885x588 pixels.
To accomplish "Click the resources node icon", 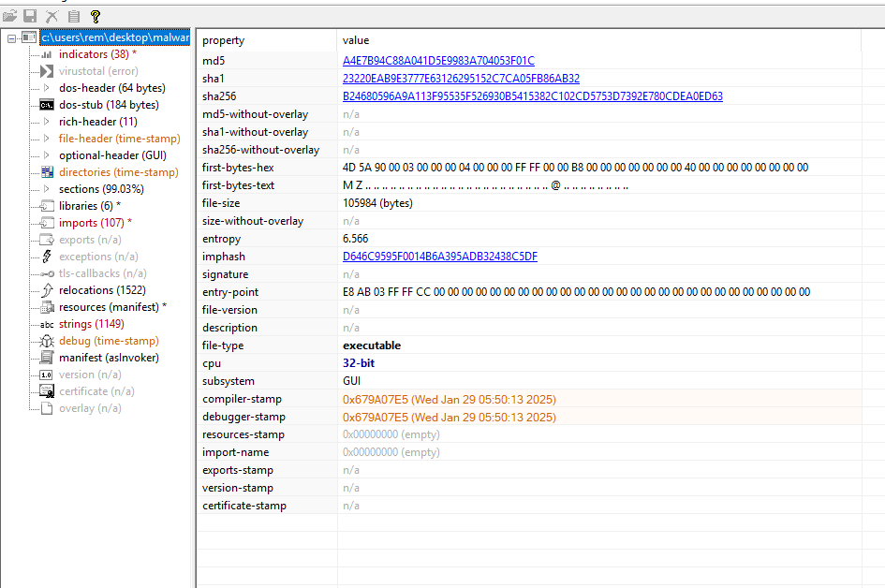I will [48, 307].
